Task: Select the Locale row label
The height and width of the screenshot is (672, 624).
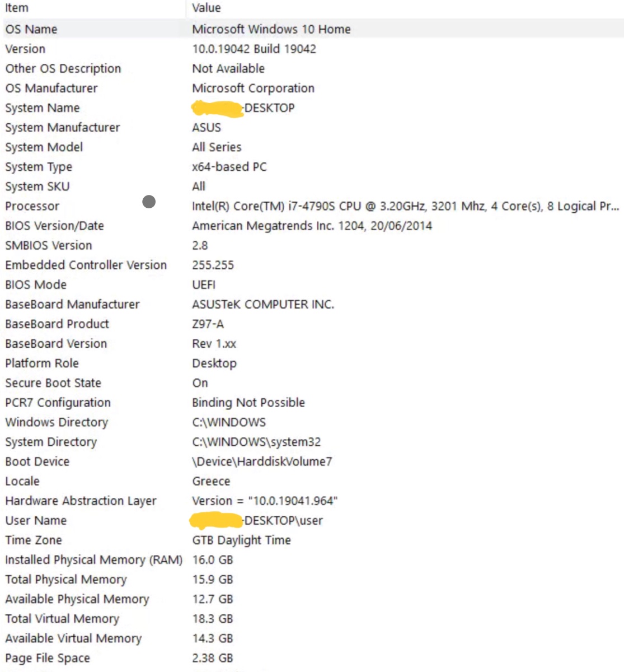Action: [x=22, y=481]
